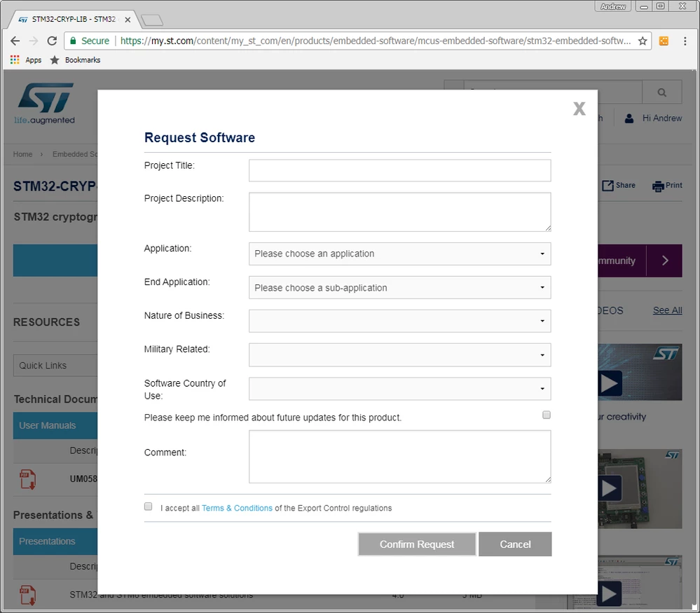Image resolution: width=700 pixels, height=613 pixels.
Task: Click the orange extension icon in toolbar
Action: pos(664,41)
